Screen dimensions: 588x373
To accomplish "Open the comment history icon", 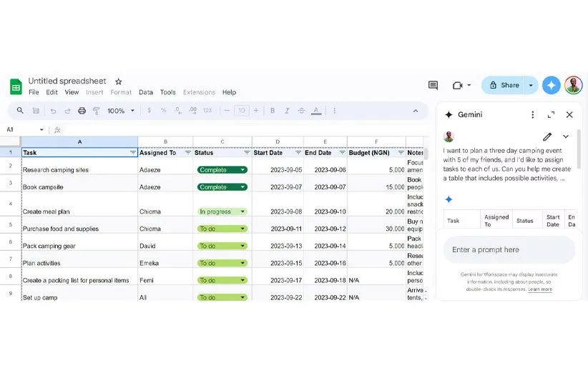I will 433,85.
